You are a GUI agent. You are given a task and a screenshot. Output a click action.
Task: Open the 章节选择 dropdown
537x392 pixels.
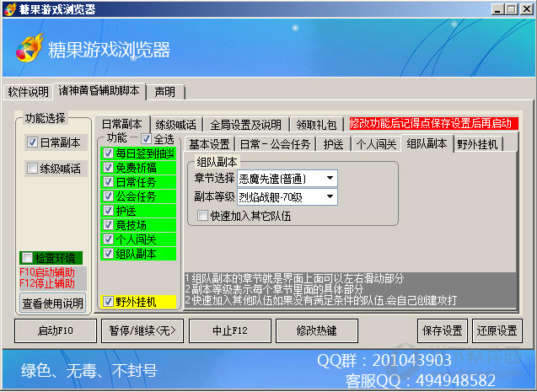(x=287, y=179)
